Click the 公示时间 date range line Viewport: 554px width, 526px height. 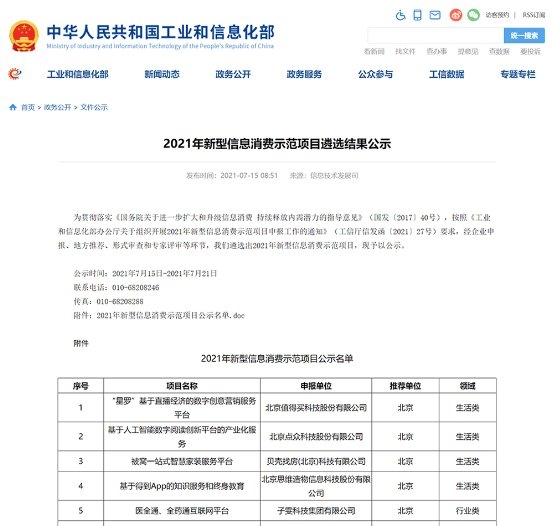[x=145, y=273]
